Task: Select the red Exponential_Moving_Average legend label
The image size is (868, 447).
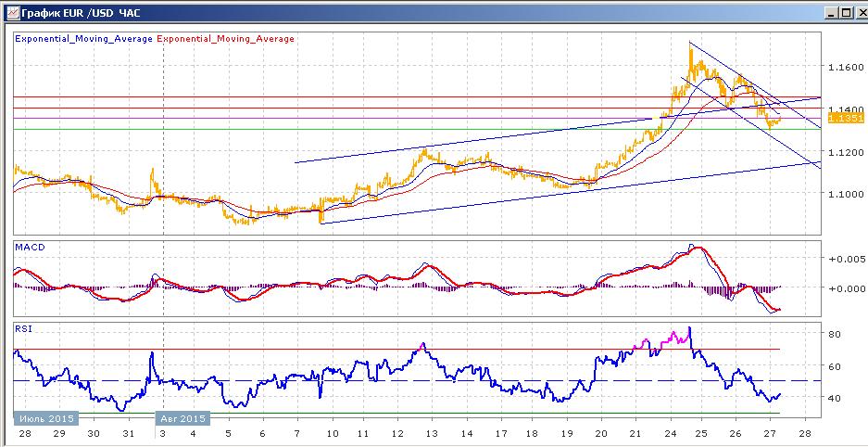Action: (226, 39)
